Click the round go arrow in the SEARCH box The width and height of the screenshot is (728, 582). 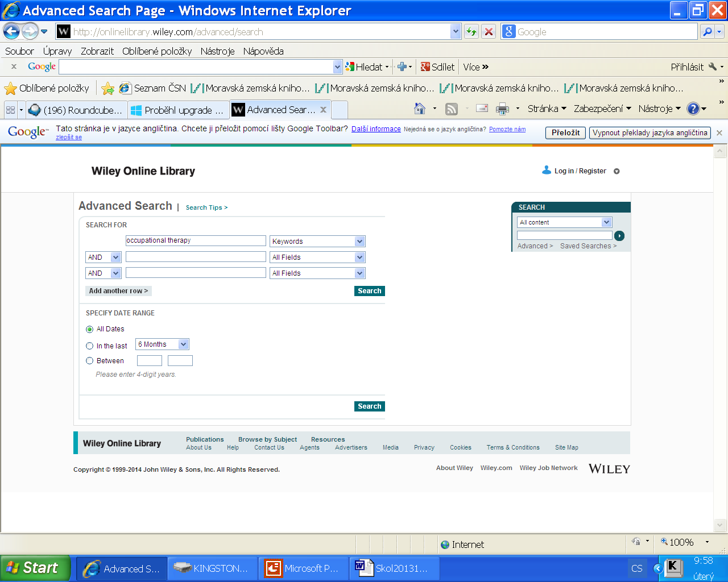click(619, 236)
